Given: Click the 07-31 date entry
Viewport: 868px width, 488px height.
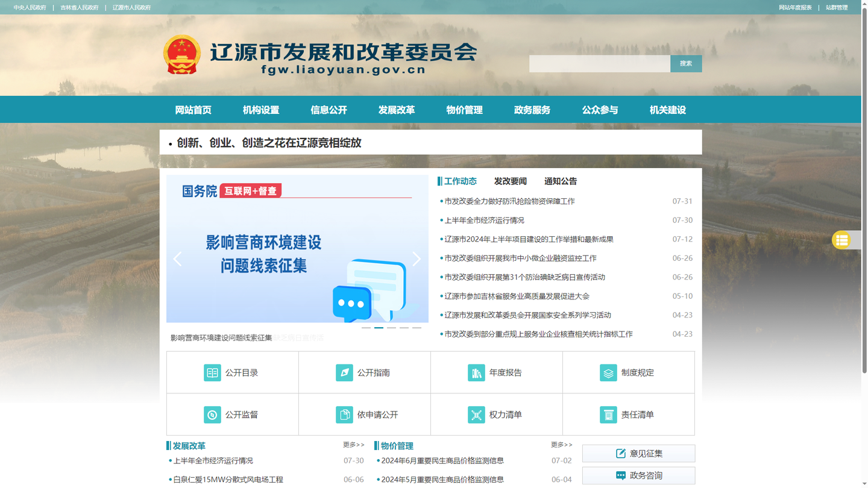Looking at the screenshot, I should coord(682,201).
